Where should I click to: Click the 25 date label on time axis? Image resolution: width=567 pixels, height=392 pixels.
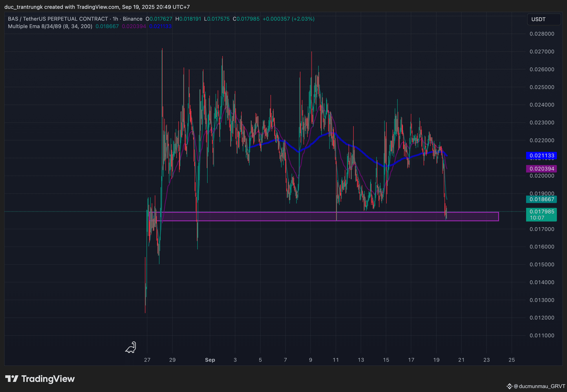pyautogui.click(x=512, y=360)
